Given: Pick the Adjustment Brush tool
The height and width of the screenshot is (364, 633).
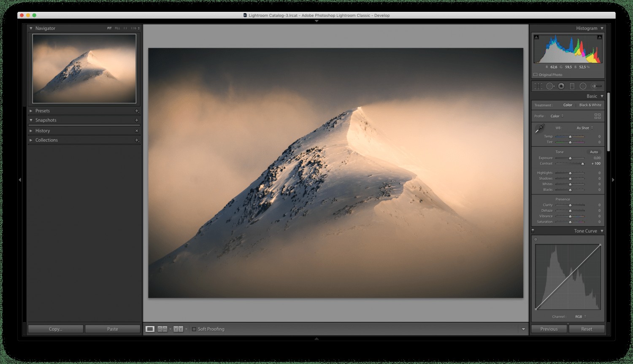Looking at the screenshot, I should point(595,86).
